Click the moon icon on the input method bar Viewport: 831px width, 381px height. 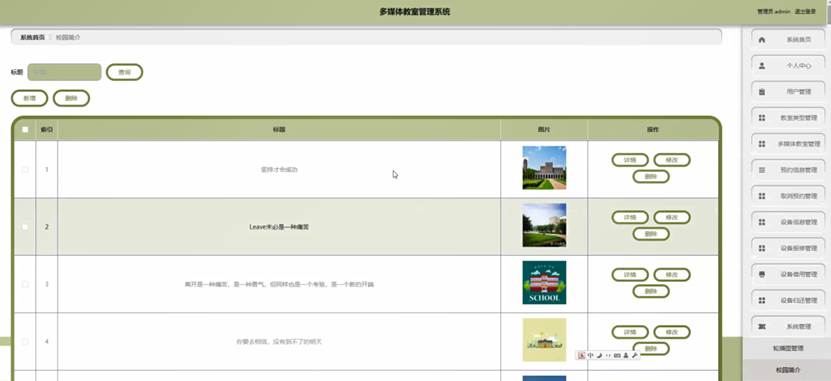(599, 356)
